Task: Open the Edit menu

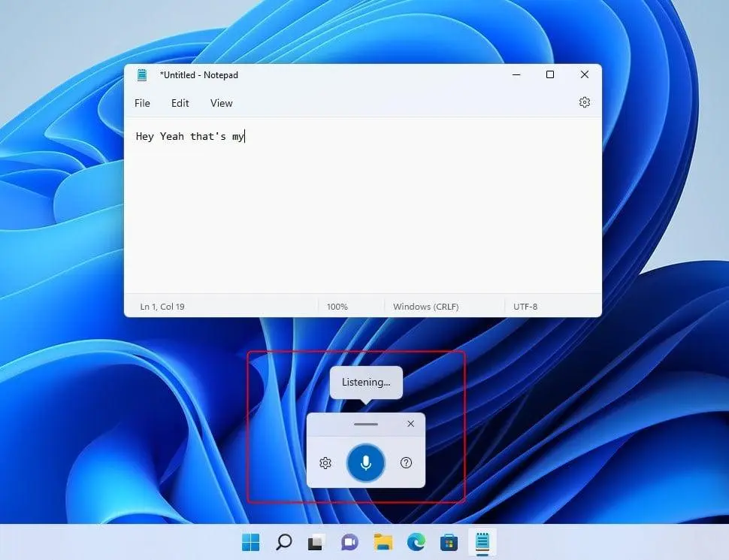Action: [180, 103]
